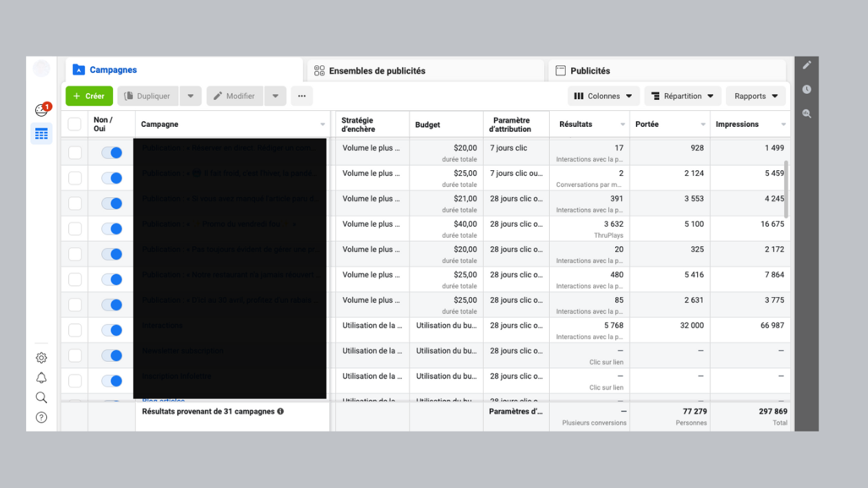This screenshot has height=488, width=868.
Task: Switch to the Ensembles de publicités tab
Action: click(426, 70)
